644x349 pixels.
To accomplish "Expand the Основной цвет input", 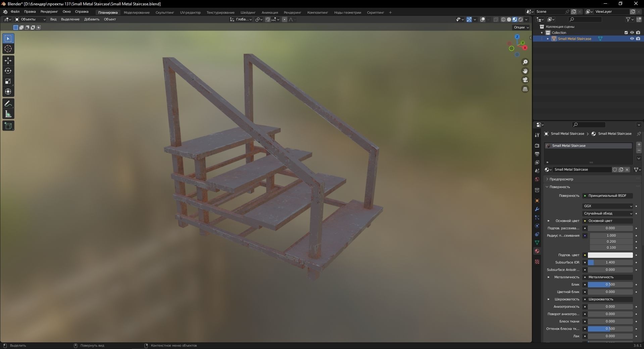I will coord(548,221).
